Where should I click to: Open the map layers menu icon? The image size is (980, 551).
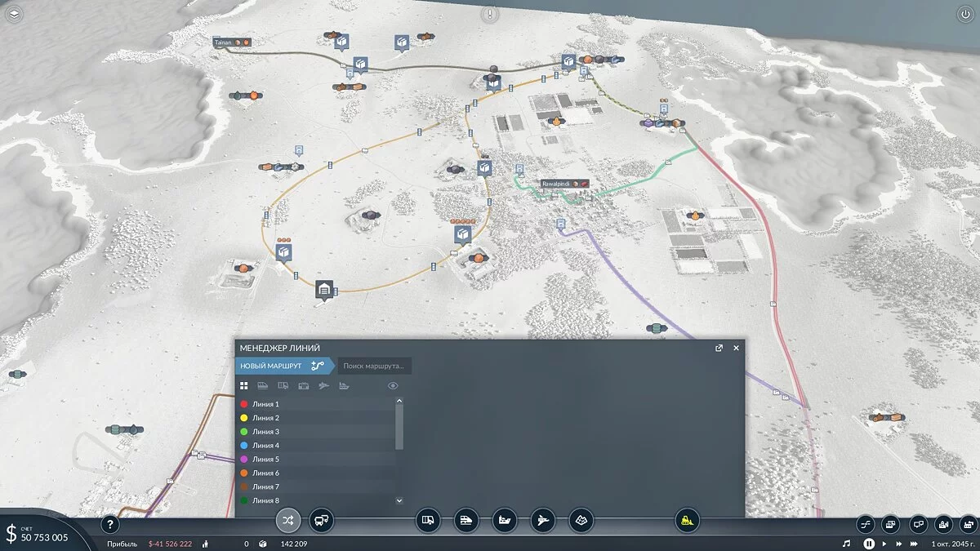pyautogui.click(x=16, y=15)
